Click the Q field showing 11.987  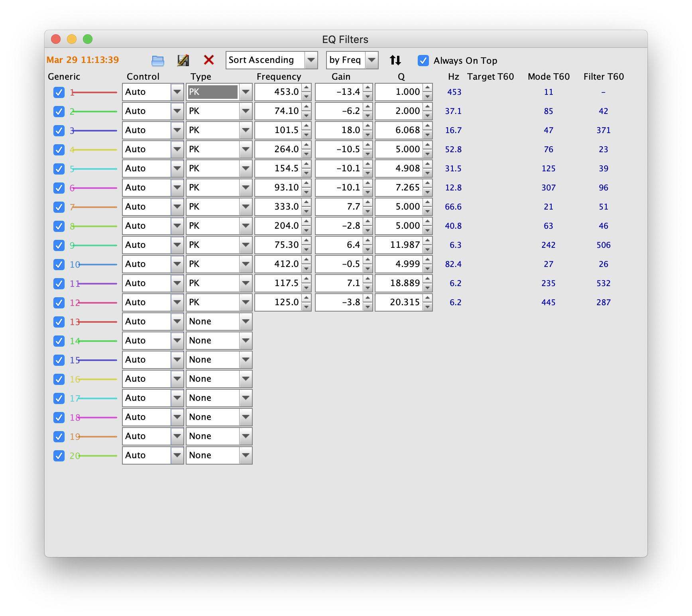[x=399, y=245]
